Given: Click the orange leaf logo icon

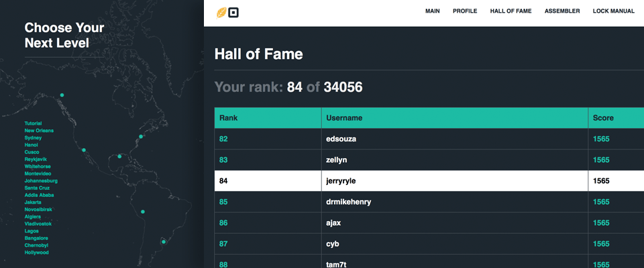Looking at the screenshot, I should click(x=221, y=11).
